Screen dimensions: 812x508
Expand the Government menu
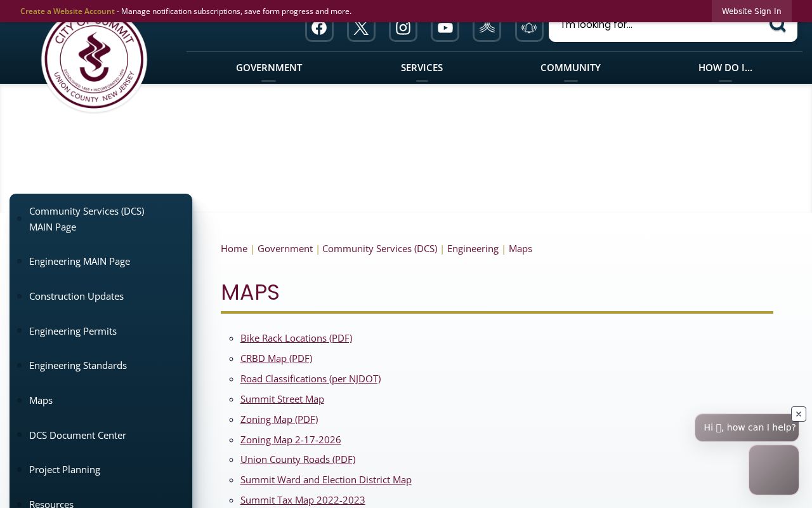[x=269, y=68]
